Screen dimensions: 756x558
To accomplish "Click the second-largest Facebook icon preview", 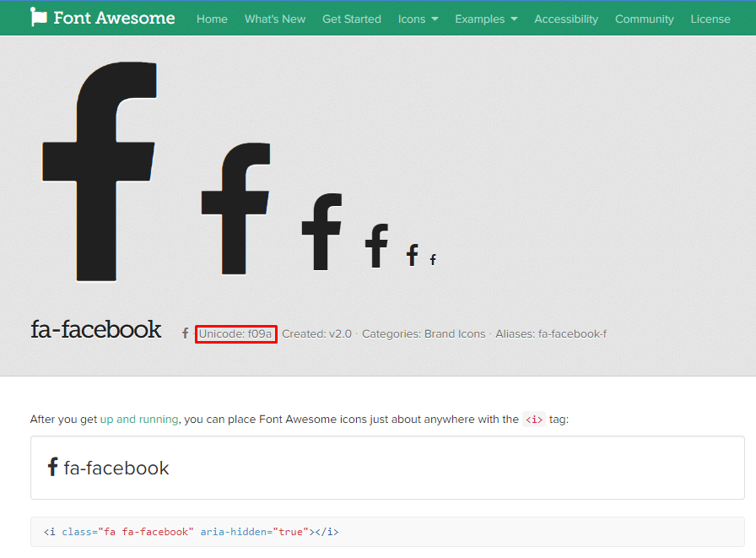I will pyautogui.click(x=235, y=208).
